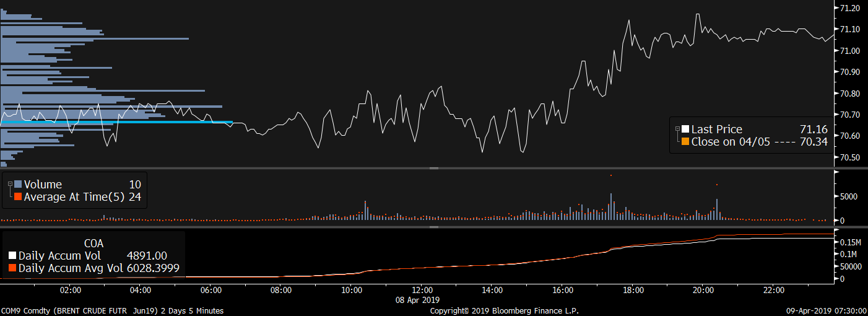The height and width of the screenshot is (316, 868).
Task: Click the white Last Price color swatch
Action: (x=685, y=129)
